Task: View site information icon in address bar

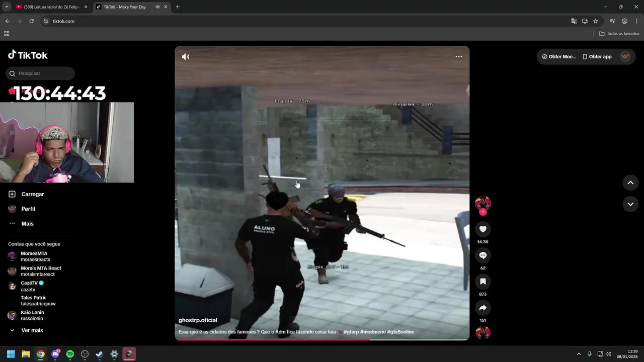Action: 46,21
